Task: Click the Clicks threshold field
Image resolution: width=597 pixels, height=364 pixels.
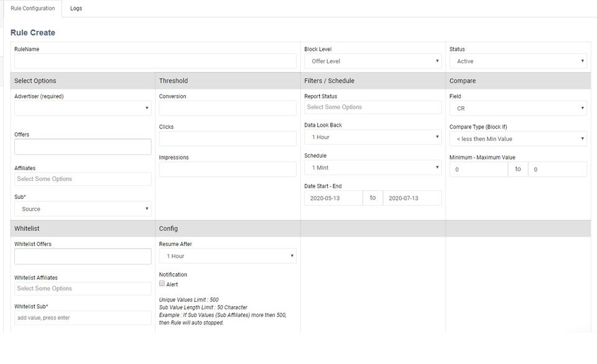Action: pos(228,139)
